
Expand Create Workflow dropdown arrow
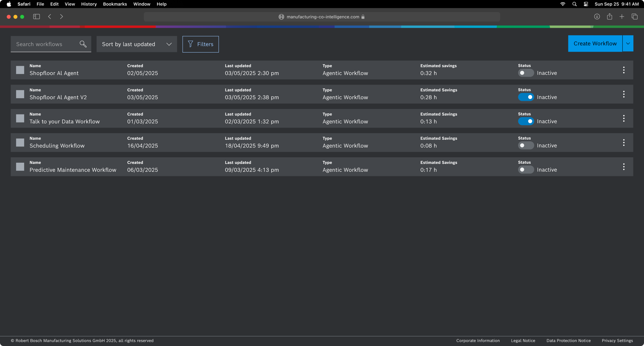point(628,43)
